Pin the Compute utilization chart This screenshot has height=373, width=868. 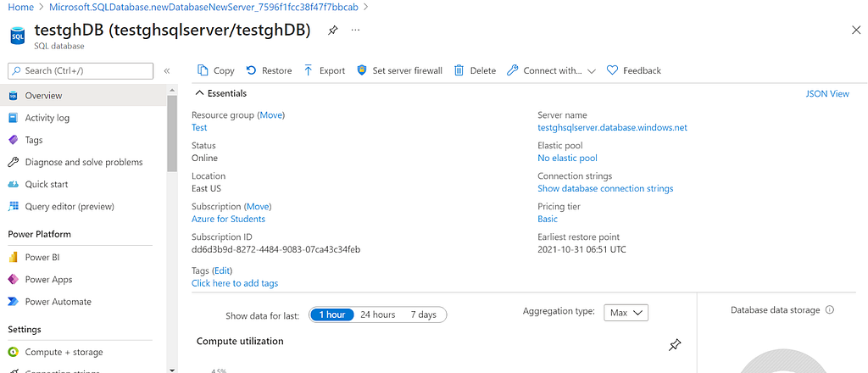click(674, 345)
